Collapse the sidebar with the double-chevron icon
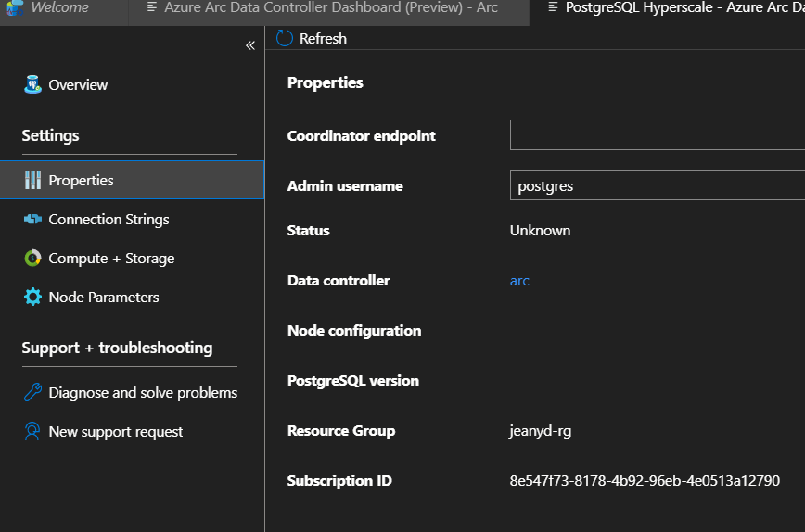This screenshot has height=532, width=805. tap(250, 45)
